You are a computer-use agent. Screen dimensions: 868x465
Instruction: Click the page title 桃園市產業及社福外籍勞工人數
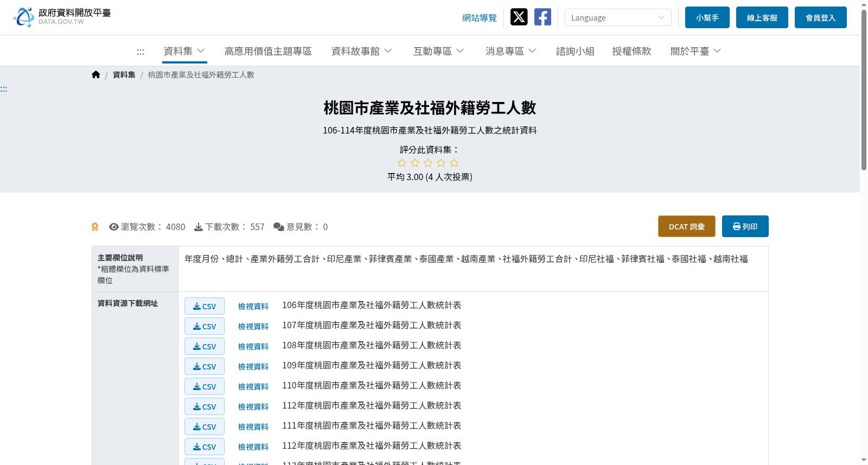430,107
